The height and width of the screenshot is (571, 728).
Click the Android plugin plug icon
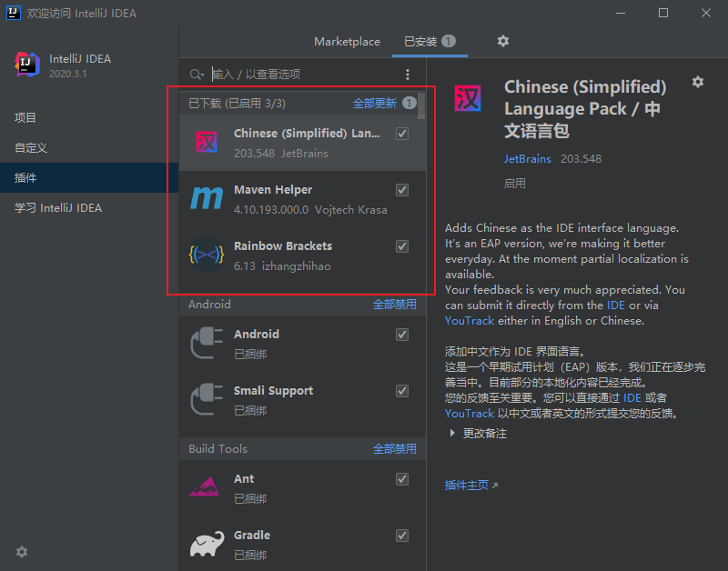tap(207, 344)
